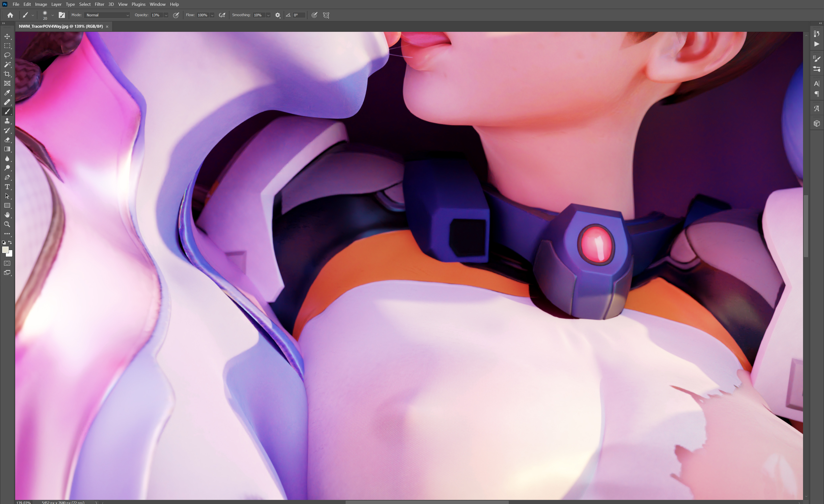Select the Zoom tool

[x=7, y=224]
